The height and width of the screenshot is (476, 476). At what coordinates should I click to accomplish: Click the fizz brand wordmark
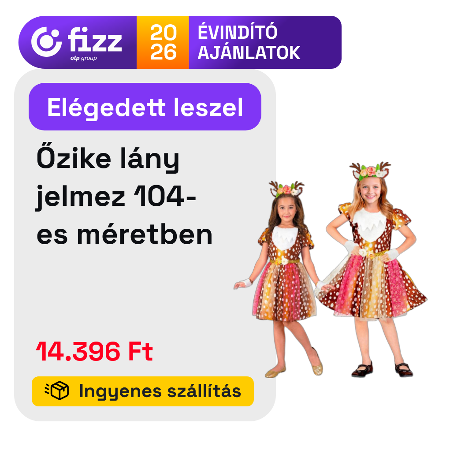coord(95,40)
